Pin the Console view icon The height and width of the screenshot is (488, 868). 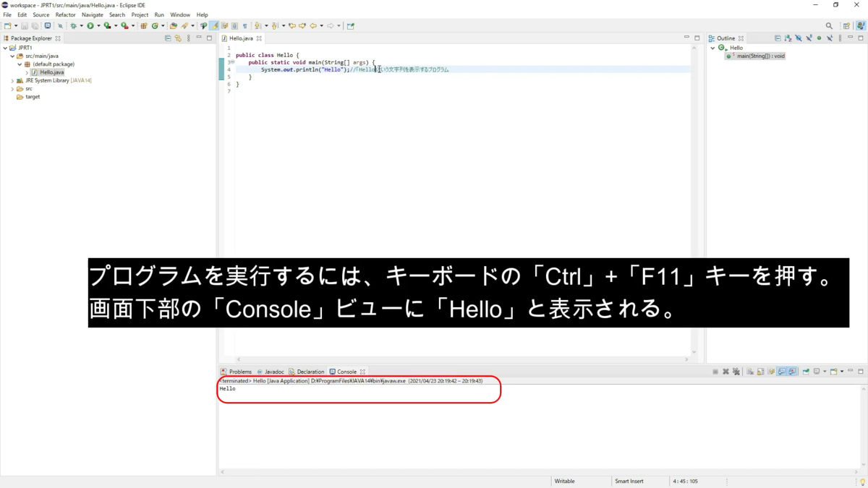(805, 371)
